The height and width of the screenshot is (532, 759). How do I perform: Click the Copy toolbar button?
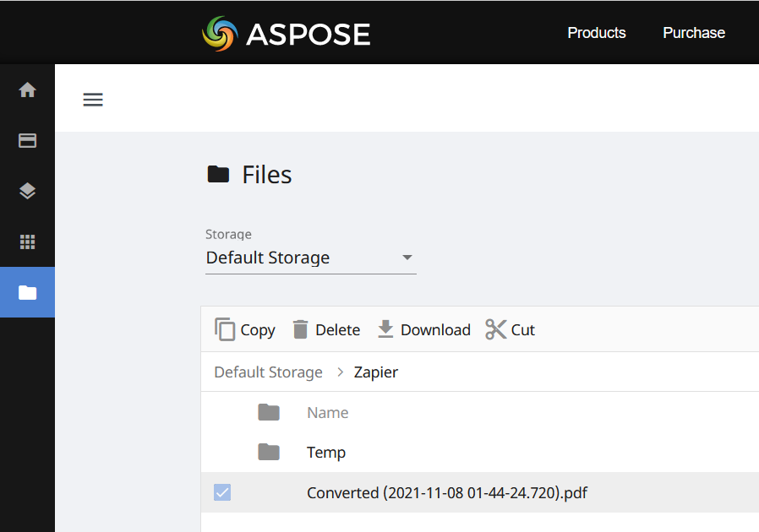click(245, 329)
